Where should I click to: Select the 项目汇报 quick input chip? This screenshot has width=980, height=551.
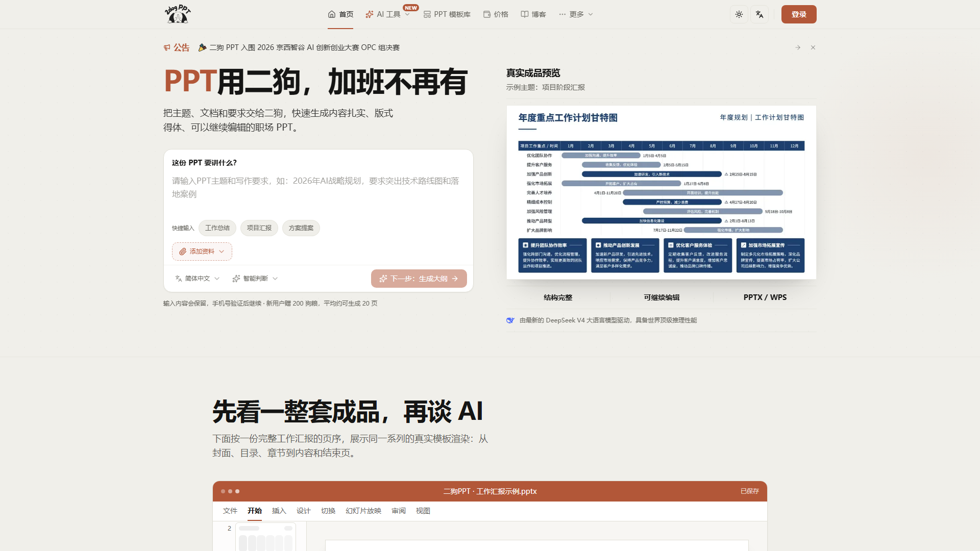click(259, 228)
